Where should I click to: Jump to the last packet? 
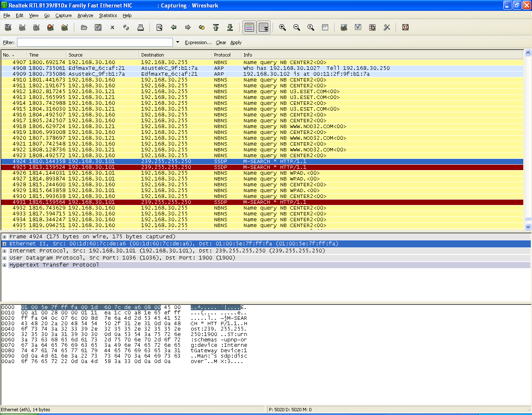tap(230, 27)
